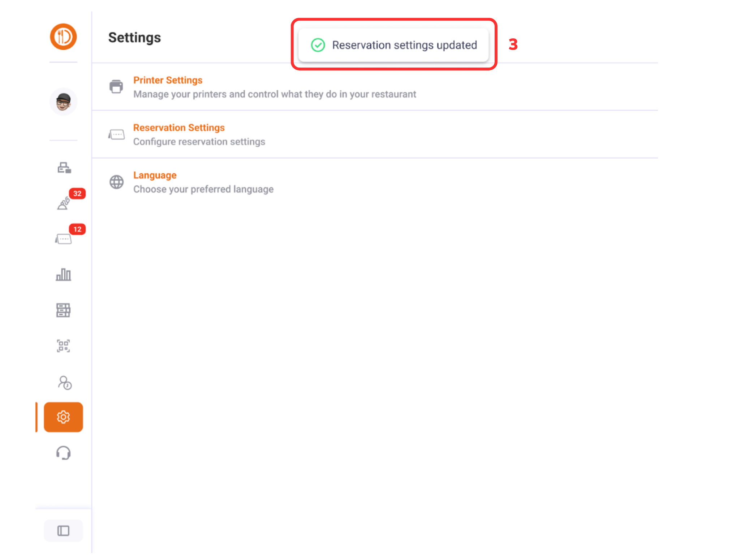Open reservations sidebar icon with 12 badge
This screenshot has height=560, width=740.
pos(64,239)
